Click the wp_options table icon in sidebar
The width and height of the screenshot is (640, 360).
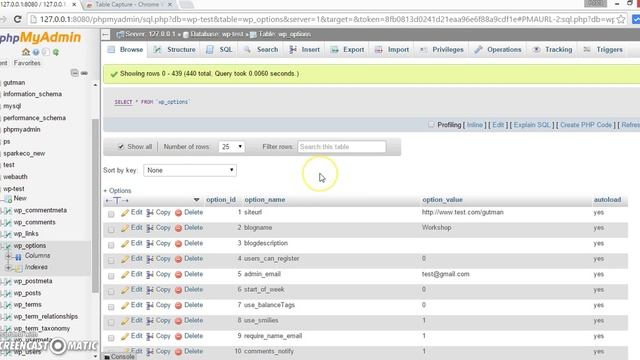[x=7, y=246]
